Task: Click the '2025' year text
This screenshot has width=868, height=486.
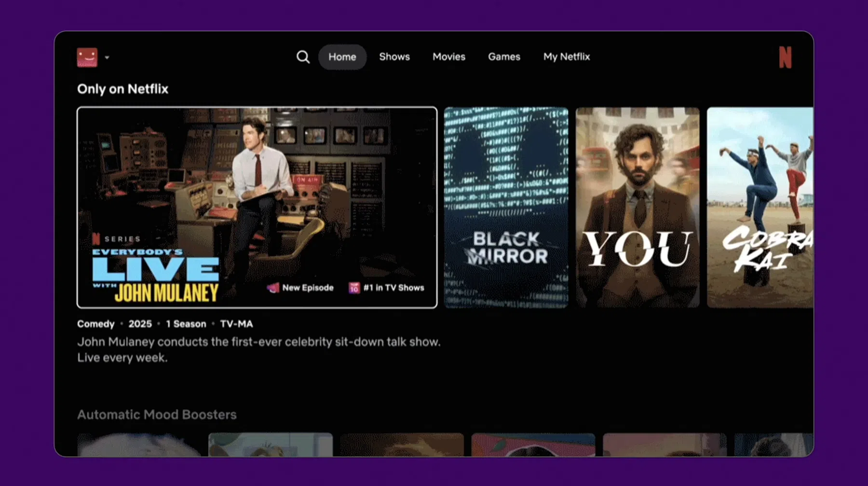Action: coord(140,324)
